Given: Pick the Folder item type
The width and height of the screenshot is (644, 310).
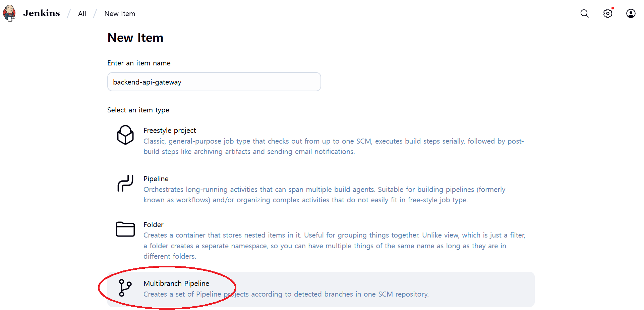Looking at the screenshot, I should pyautogui.click(x=154, y=225).
